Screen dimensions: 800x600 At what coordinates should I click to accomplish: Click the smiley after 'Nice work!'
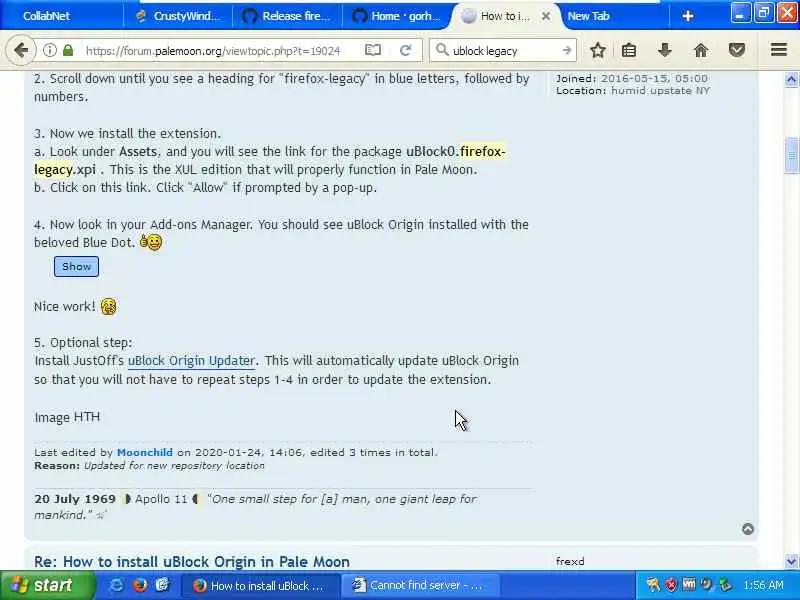(108, 306)
